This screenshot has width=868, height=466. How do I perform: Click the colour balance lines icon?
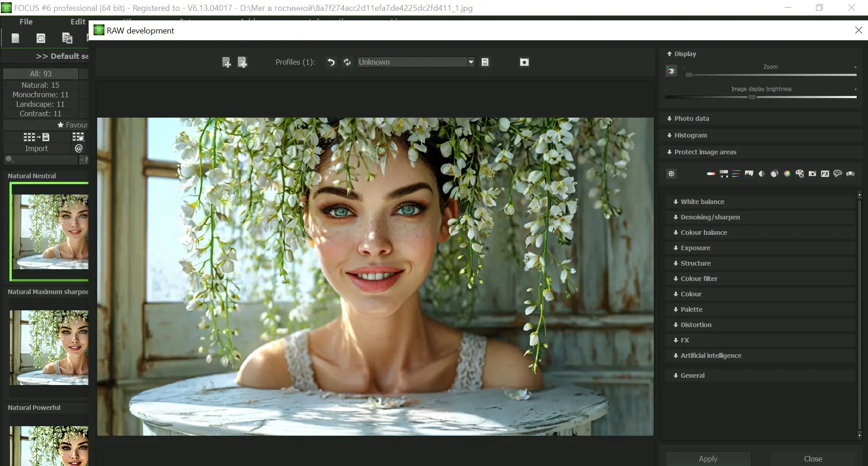pos(736,174)
